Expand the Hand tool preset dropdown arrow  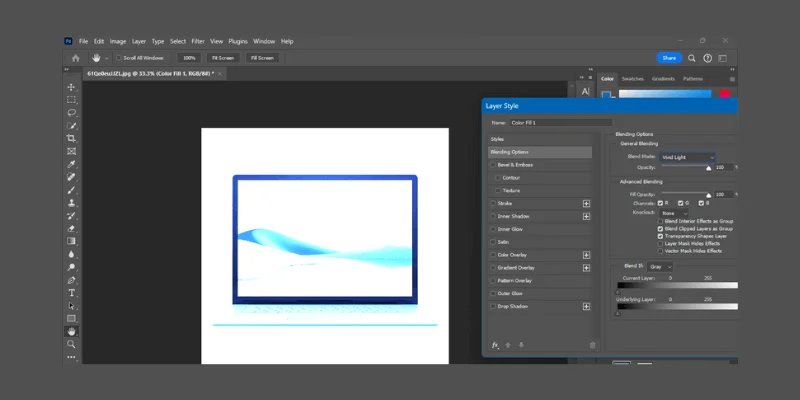point(107,59)
